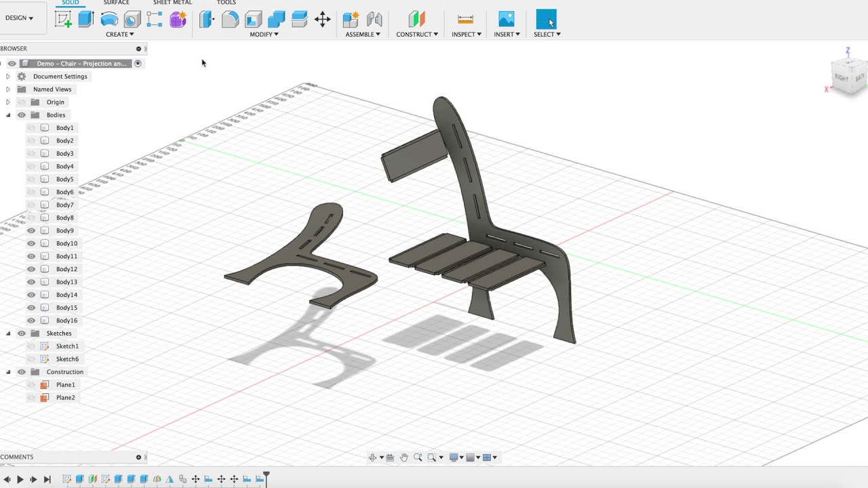Collapse the Sketches folder
Image resolution: width=868 pixels, height=488 pixels.
coord(8,333)
